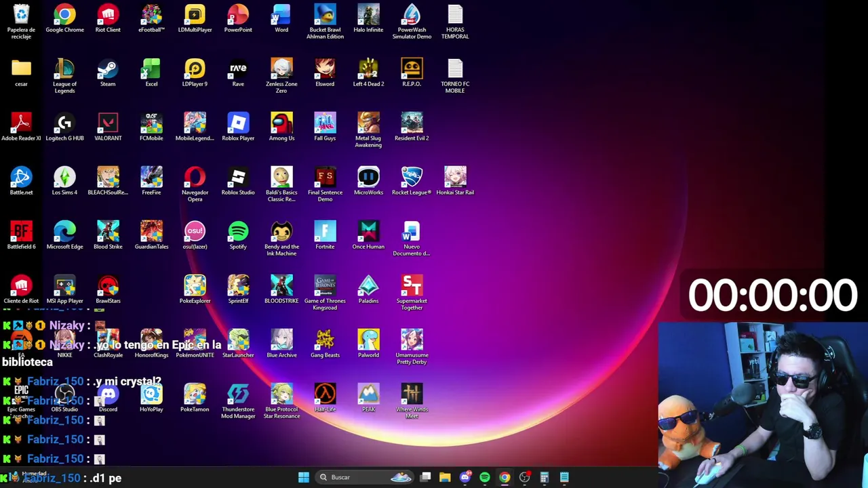
Task: Select the Paladins shortcut
Action: tap(368, 290)
